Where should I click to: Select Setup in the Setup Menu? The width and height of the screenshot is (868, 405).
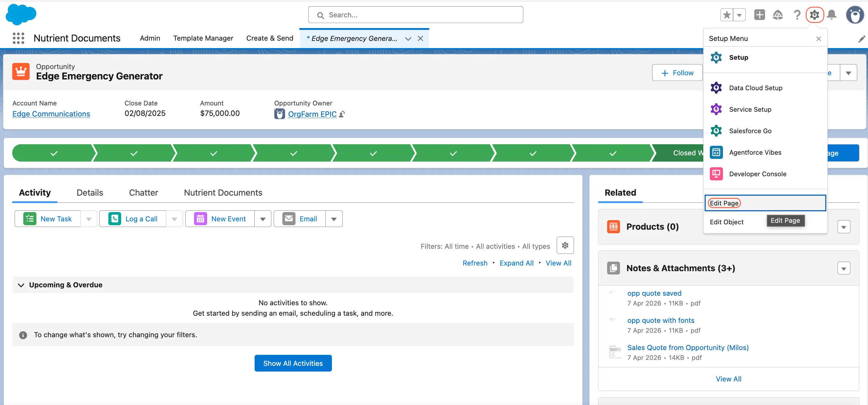point(765,57)
